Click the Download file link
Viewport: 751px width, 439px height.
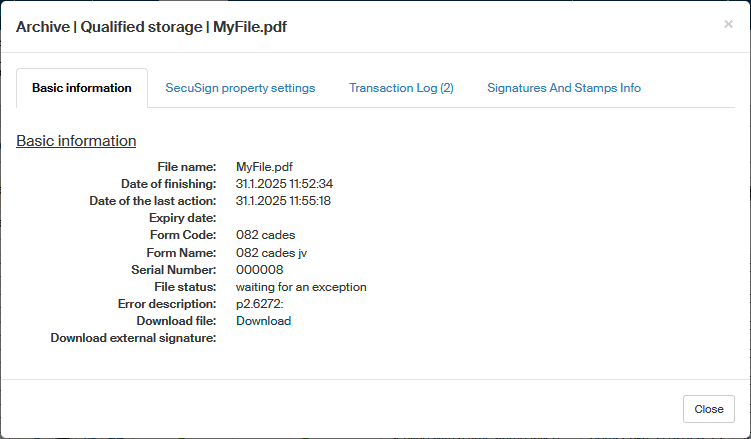coord(263,321)
